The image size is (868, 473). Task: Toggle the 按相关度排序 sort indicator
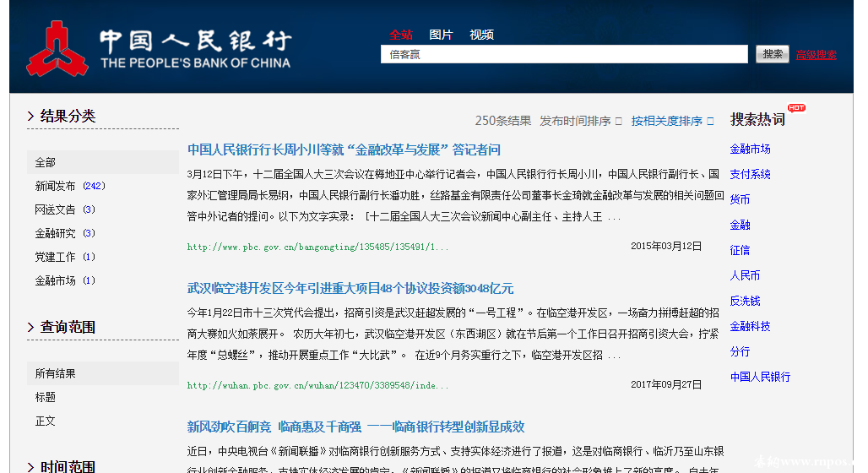[x=711, y=122]
